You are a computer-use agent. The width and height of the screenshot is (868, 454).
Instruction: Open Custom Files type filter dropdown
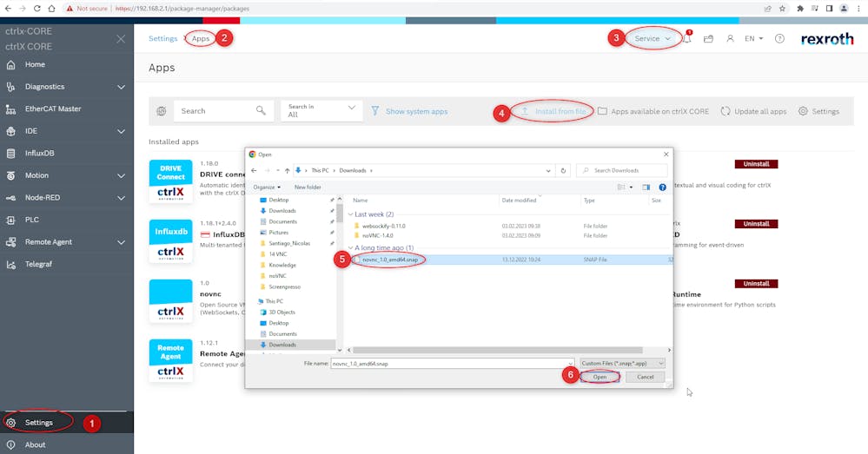(x=622, y=364)
